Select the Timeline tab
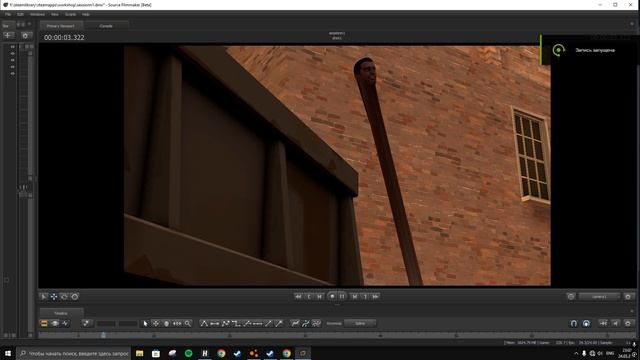Image resolution: width=640 pixels, height=360 pixels. (61, 313)
